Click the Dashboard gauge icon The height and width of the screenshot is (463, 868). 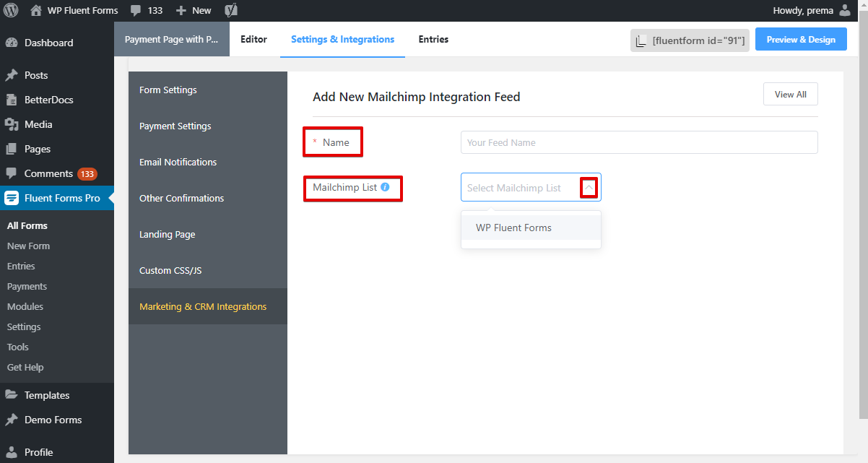coord(12,43)
